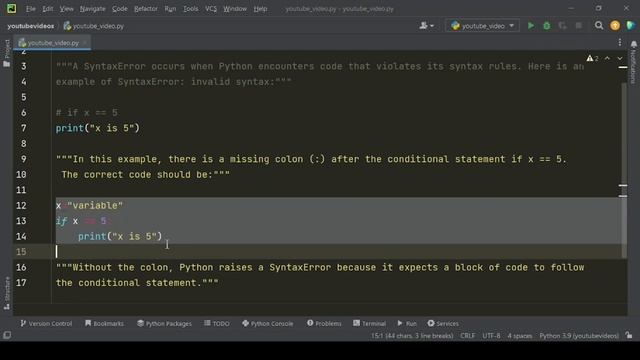Change 4 spaces indent setting

tap(520, 336)
